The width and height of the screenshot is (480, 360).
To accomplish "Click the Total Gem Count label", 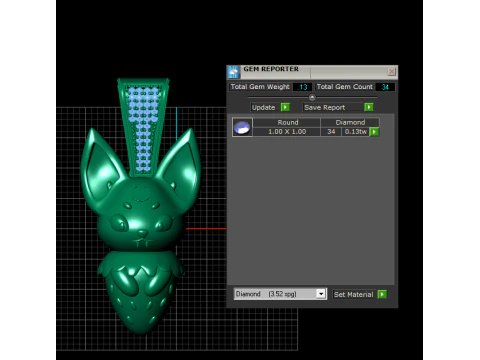I will (x=344, y=87).
